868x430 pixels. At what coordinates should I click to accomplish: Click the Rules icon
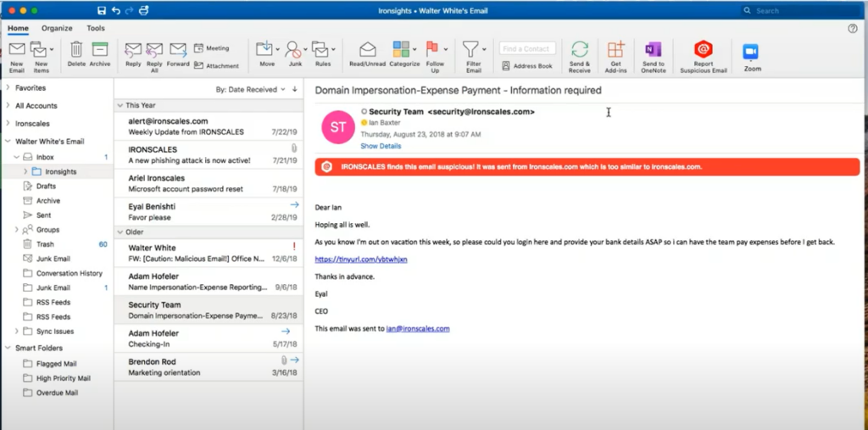pos(320,49)
